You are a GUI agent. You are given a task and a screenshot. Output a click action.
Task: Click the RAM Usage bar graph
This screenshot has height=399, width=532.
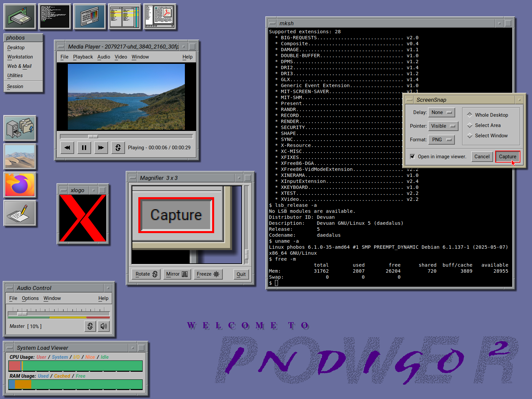click(75, 385)
